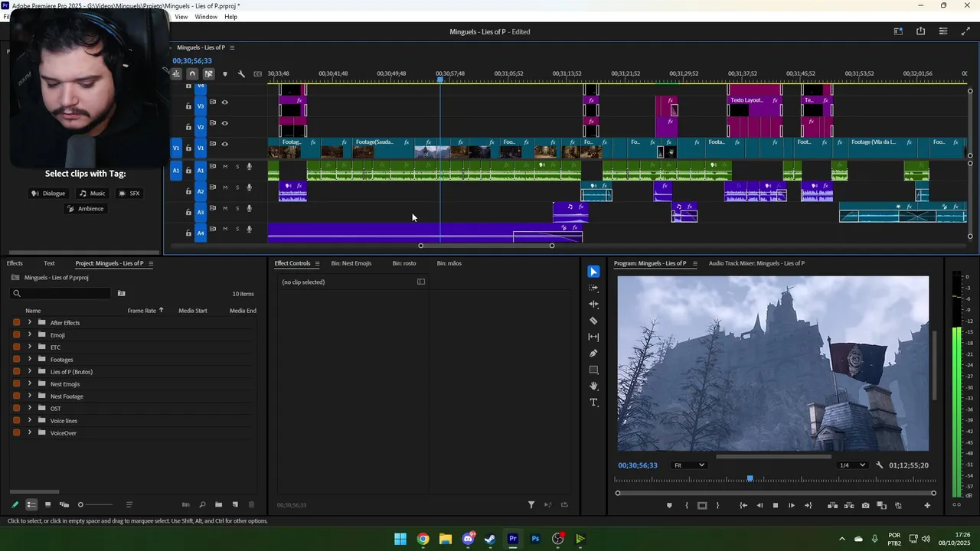Click the Program Monitor scrub playhead
The width and height of the screenshot is (980, 551).
(x=750, y=478)
